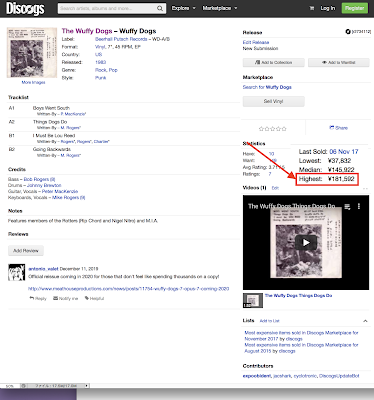Click the Log In link
The image size is (374, 400).
pyautogui.click(x=328, y=8)
